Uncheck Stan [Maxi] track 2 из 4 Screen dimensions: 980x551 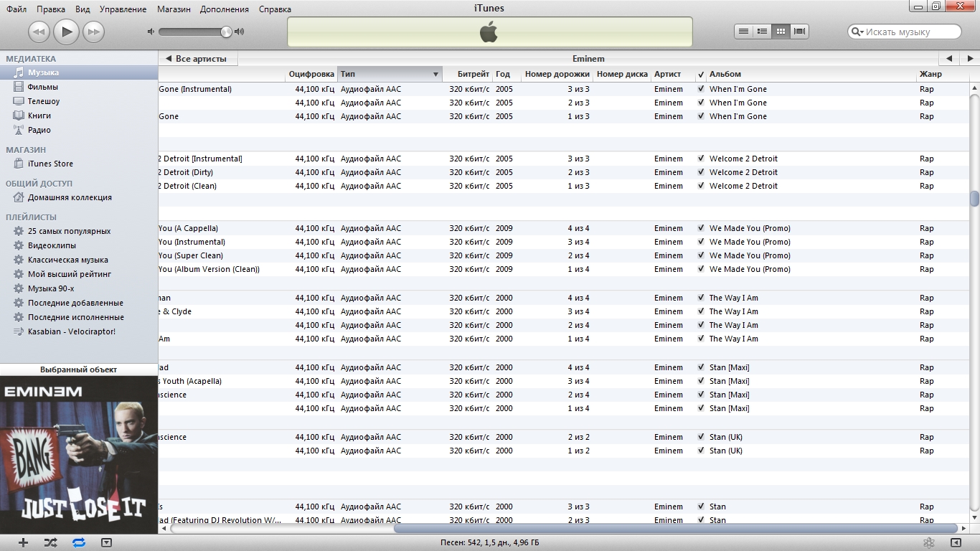(x=701, y=395)
